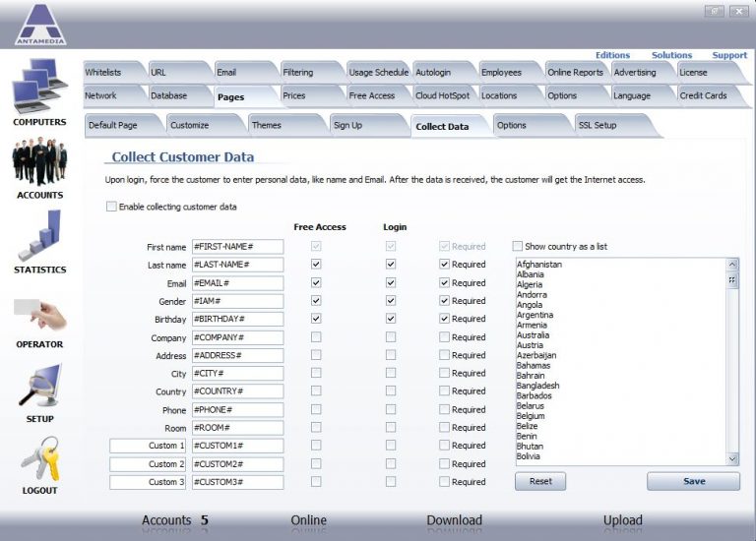Open the Sign Up tab

365,125
